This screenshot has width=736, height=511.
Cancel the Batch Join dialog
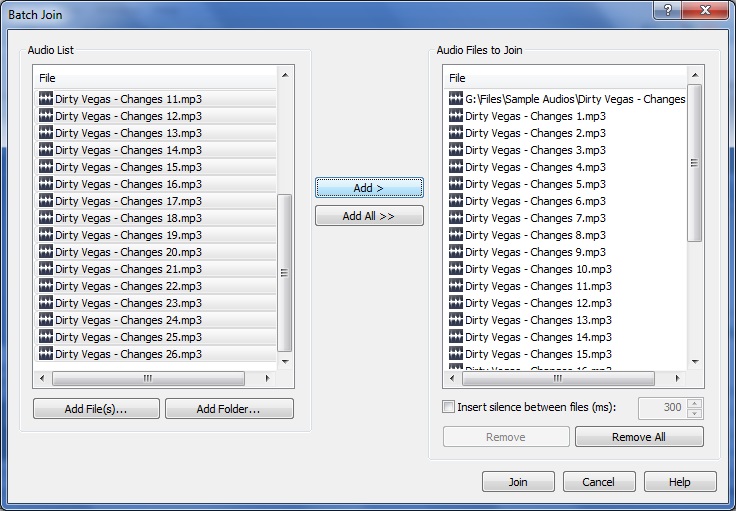599,482
